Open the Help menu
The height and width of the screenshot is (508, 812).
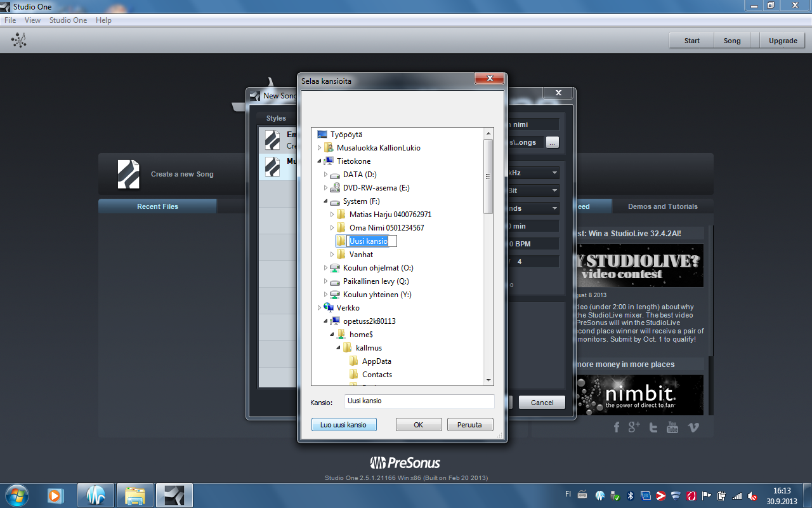[x=103, y=20]
